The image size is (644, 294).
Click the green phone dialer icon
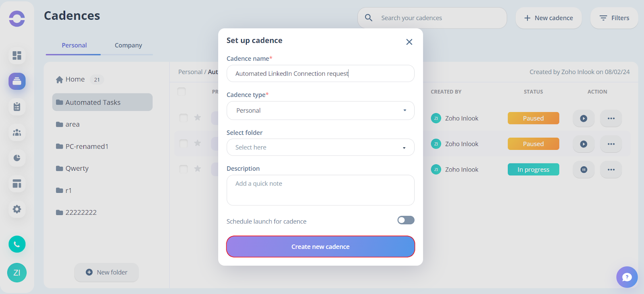(17, 244)
